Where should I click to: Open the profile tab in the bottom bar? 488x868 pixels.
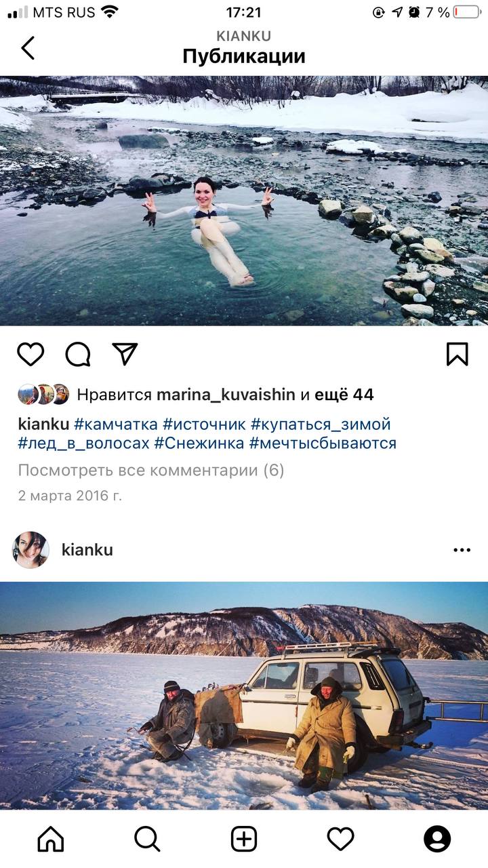click(437, 840)
